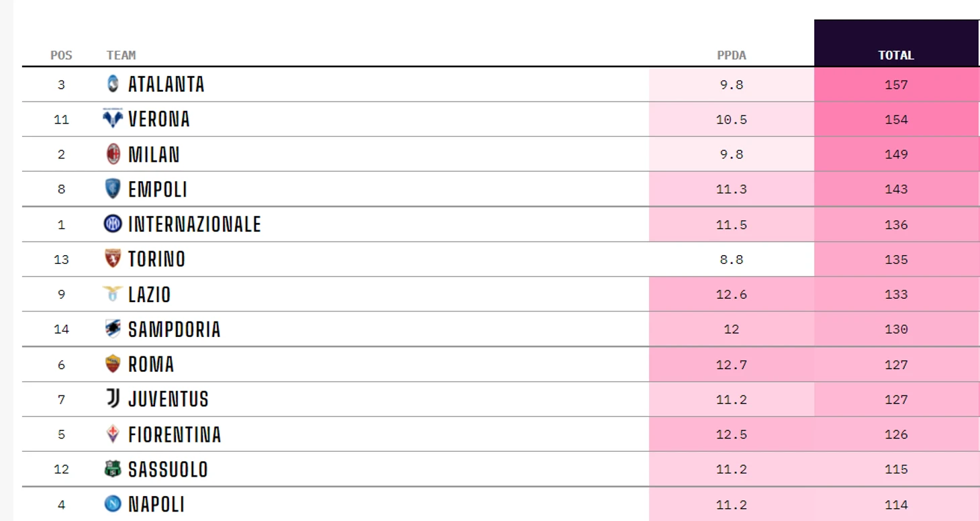This screenshot has width=980, height=521.
Task: Click the Atalanta club crest icon
Action: [x=113, y=84]
